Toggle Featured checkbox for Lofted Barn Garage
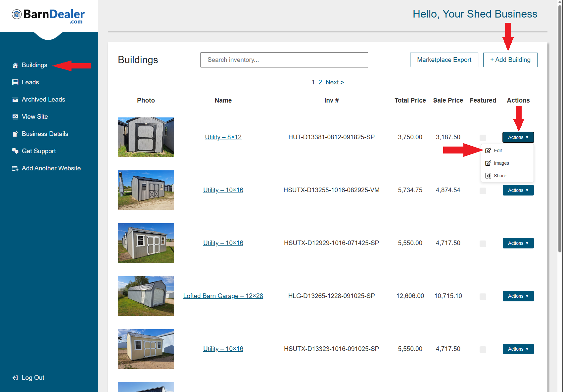The width and height of the screenshot is (563, 392). pos(483,296)
